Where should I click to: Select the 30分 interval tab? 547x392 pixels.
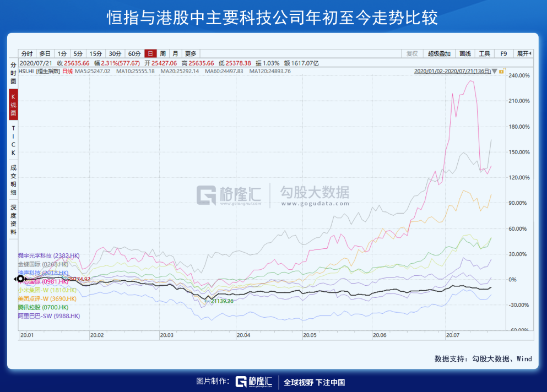tap(115, 53)
